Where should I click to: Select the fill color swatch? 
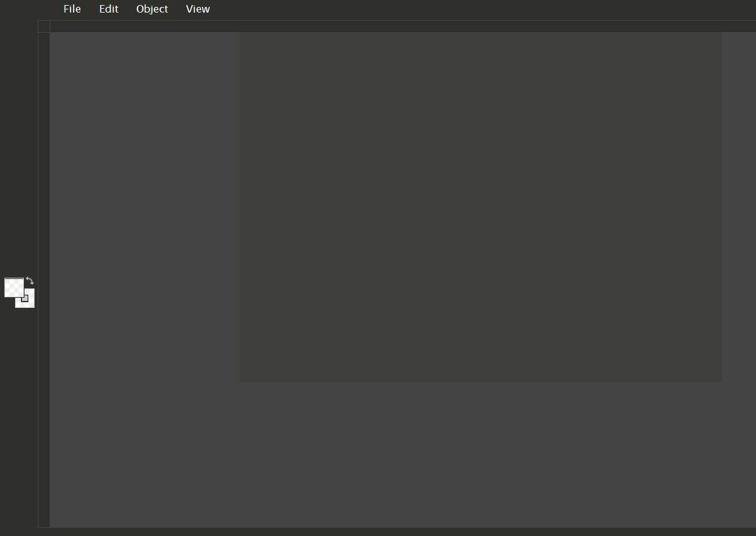14,287
